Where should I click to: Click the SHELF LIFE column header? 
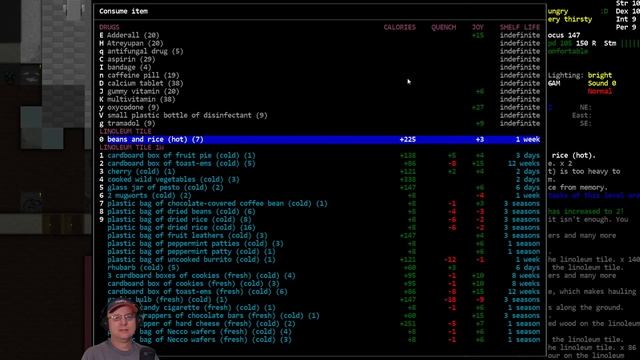tap(520, 27)
